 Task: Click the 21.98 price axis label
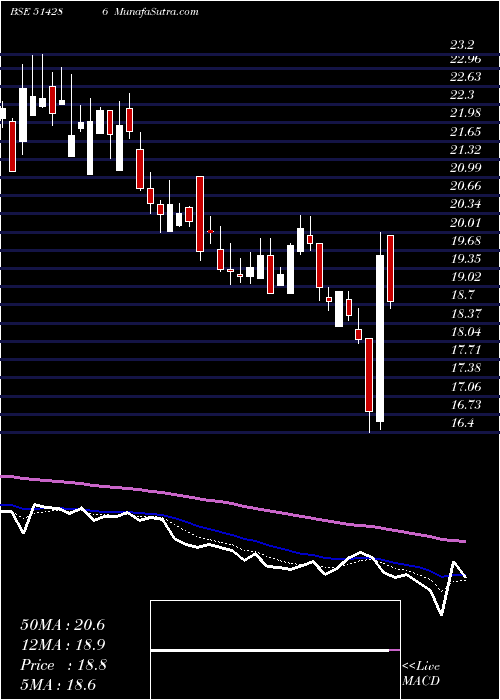point(465,113)
